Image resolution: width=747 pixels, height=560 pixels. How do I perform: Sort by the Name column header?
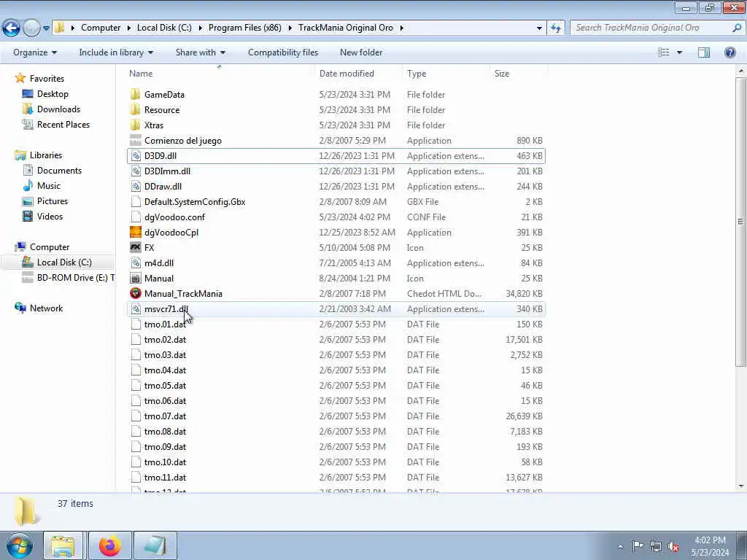pyautogui.click(x=220, y=74)
